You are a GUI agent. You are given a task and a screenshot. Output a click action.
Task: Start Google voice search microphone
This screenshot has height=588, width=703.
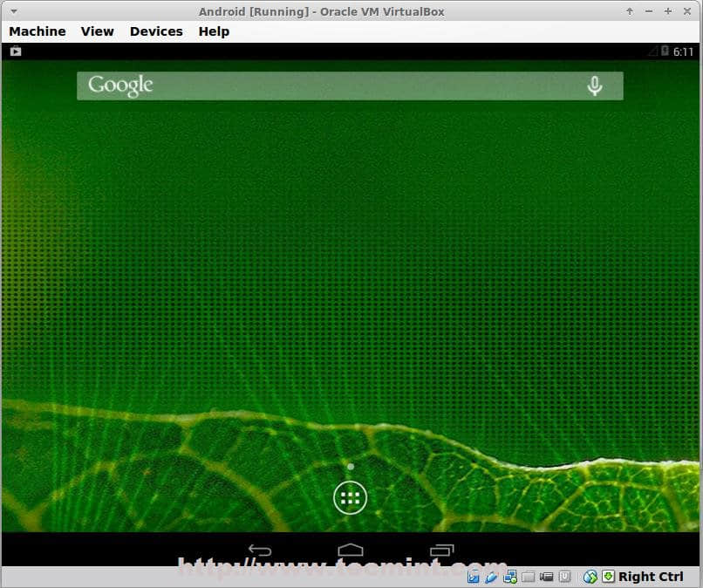point(595,85)
